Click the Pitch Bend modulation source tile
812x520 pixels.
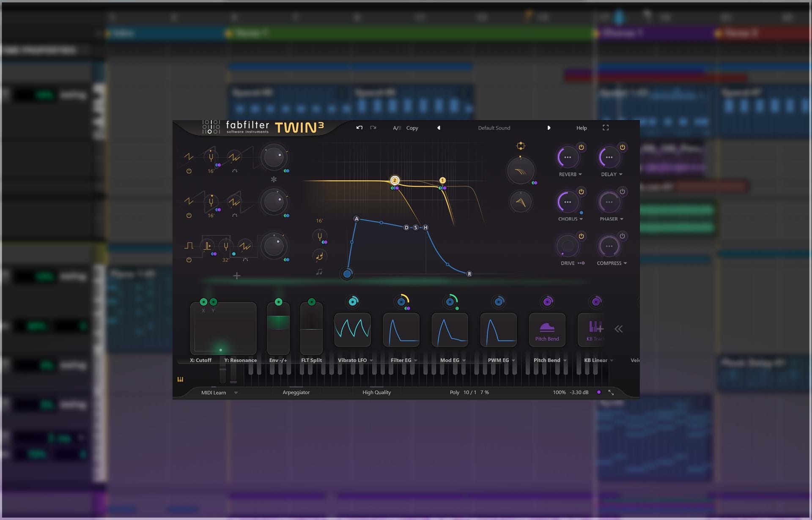(547, 330)
